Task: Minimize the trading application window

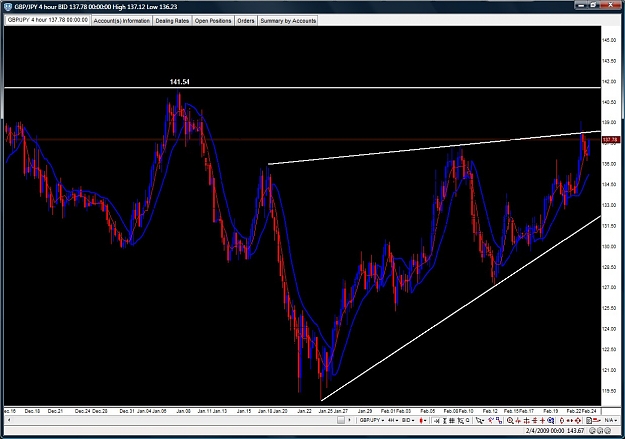Action: tap(581, 5)
